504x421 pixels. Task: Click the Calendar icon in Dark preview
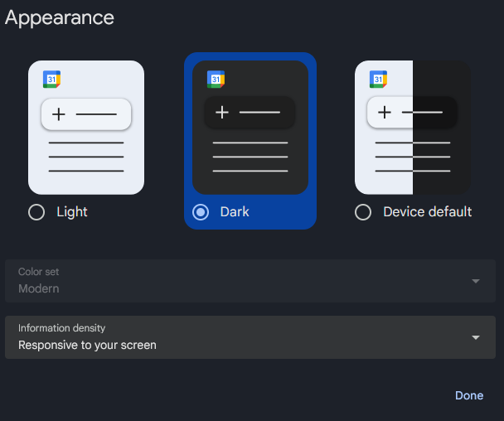point(216,79)
